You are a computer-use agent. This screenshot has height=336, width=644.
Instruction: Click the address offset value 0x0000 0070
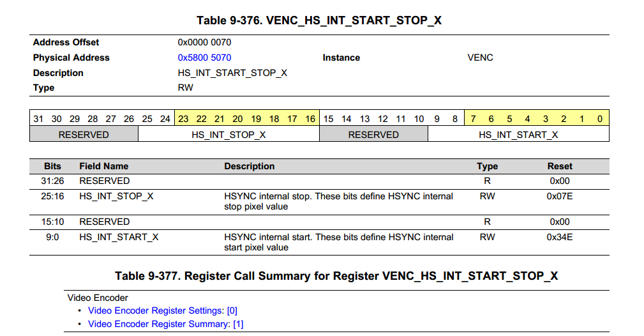click(204, 42)
